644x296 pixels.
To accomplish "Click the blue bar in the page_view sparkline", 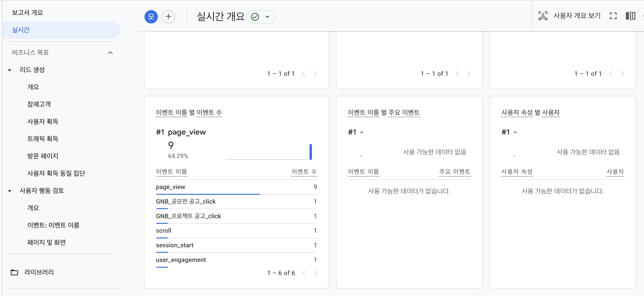I will pos(310,152).
